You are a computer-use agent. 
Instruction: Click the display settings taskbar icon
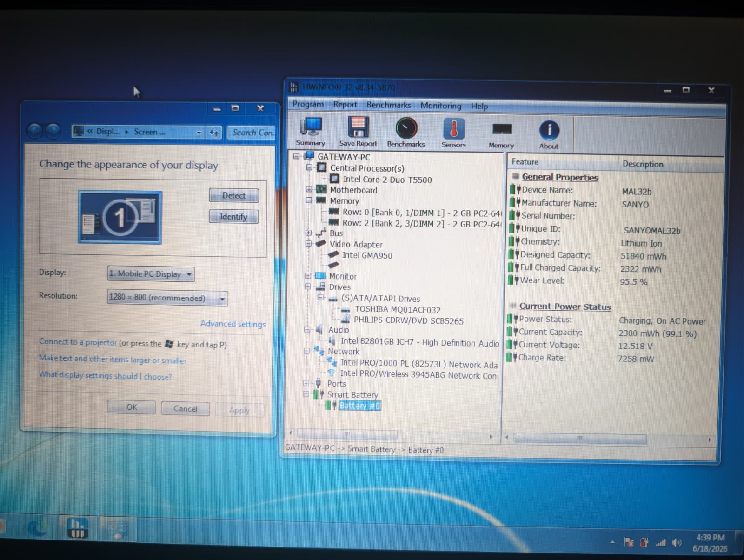click(117, 529)
